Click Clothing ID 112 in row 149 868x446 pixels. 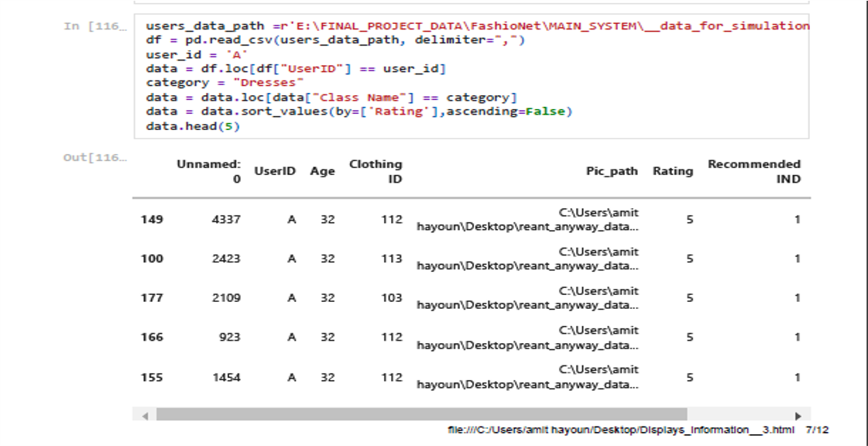[391, 219]
